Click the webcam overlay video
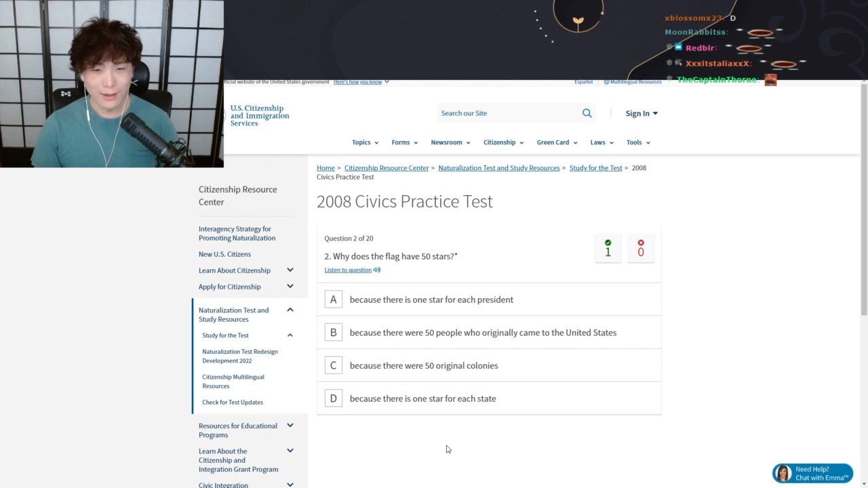This screenshot has height=488, width=868. [112, 83]
